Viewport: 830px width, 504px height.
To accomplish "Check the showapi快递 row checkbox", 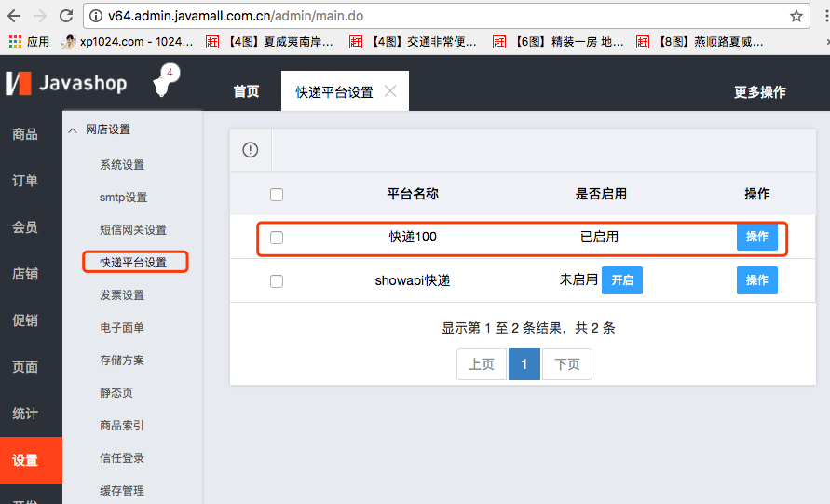I will point(277,281).
